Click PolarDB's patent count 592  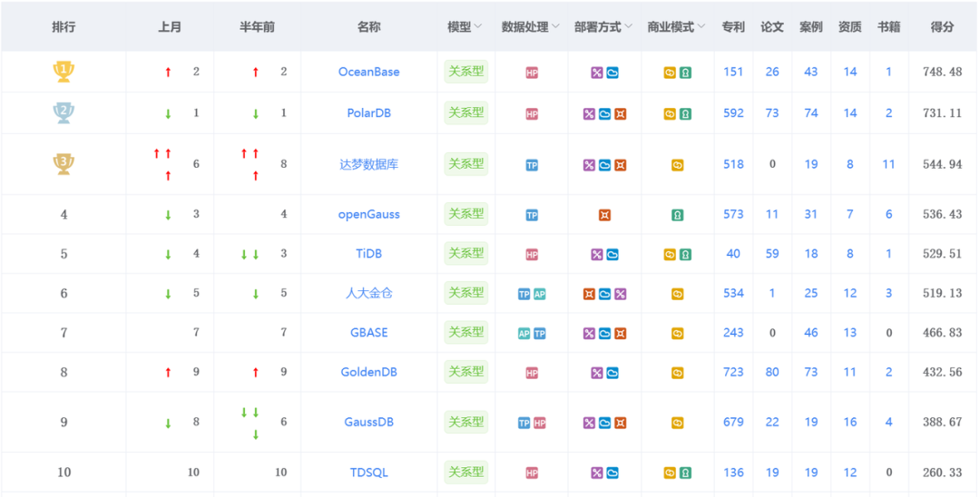[733, 113]
